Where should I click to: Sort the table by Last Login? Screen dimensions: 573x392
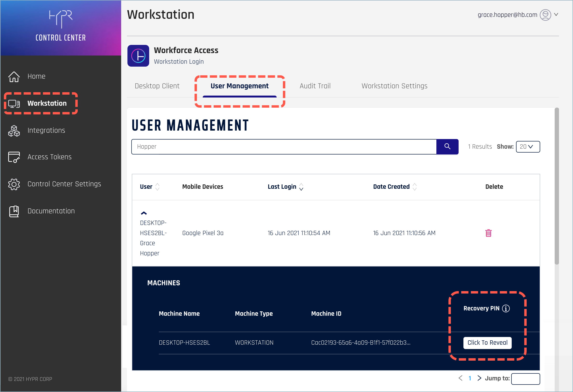301,187
